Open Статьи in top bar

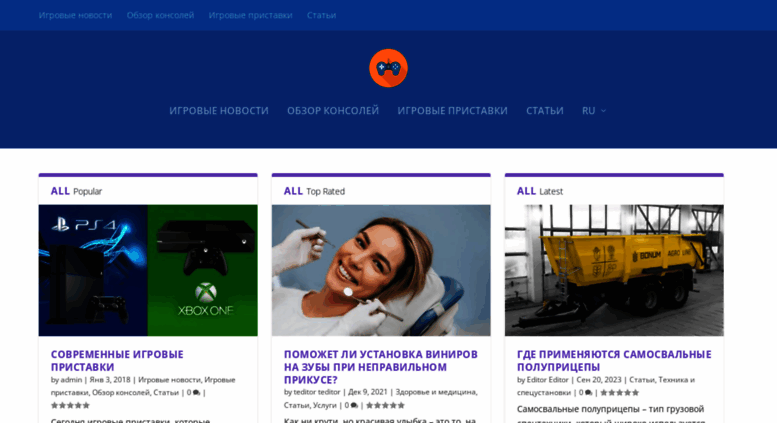pos(321,15)
